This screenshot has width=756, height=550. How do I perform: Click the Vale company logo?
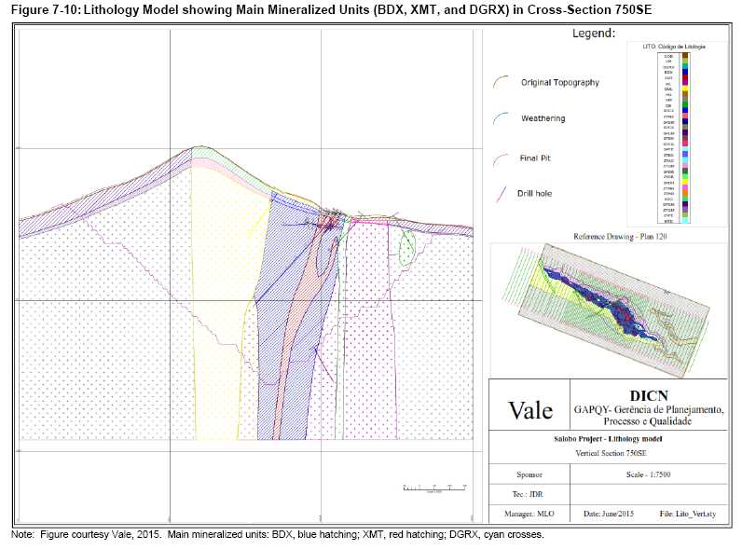529,410
